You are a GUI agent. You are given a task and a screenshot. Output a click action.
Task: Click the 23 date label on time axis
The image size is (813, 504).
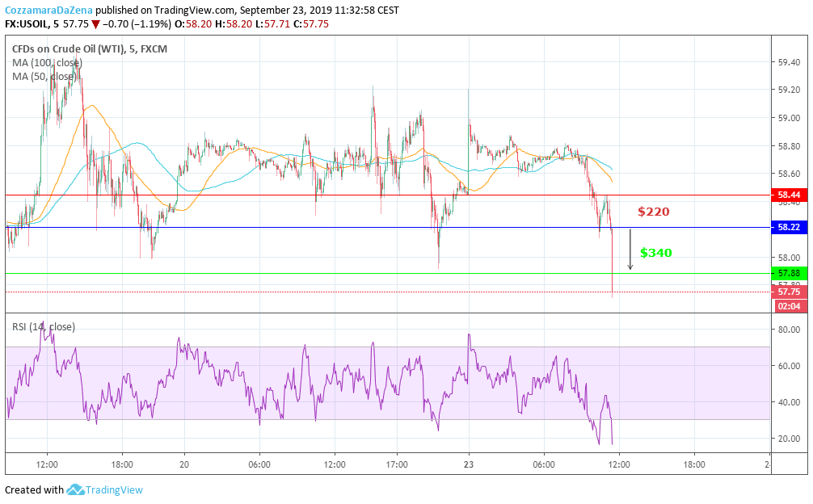pyautogui.click(x=469, y=464)
